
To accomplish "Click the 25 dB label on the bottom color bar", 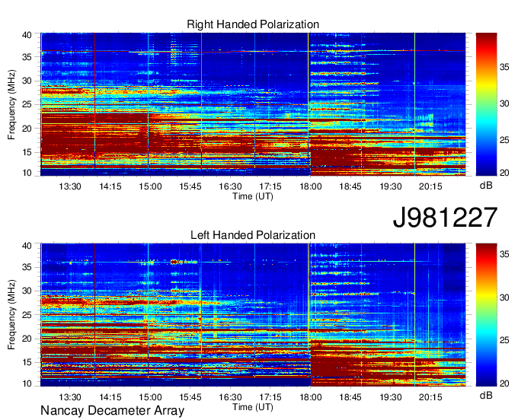I will (504, 340).
